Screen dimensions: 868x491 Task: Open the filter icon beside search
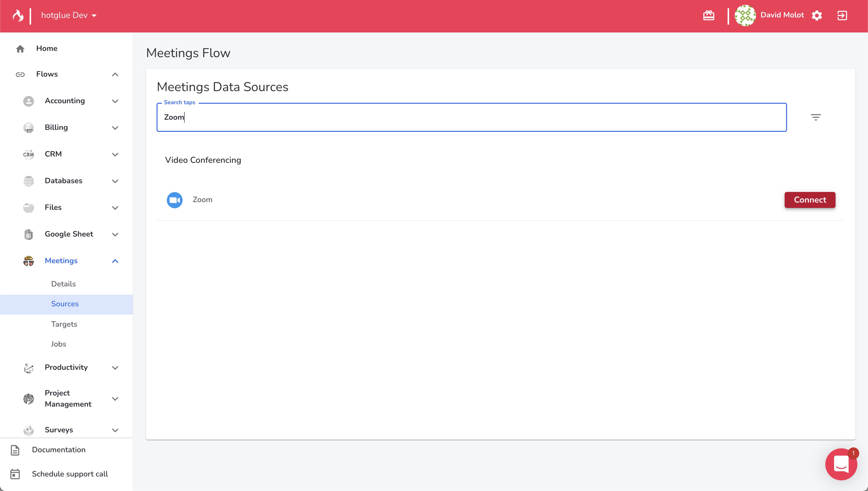tap(815, 117)
